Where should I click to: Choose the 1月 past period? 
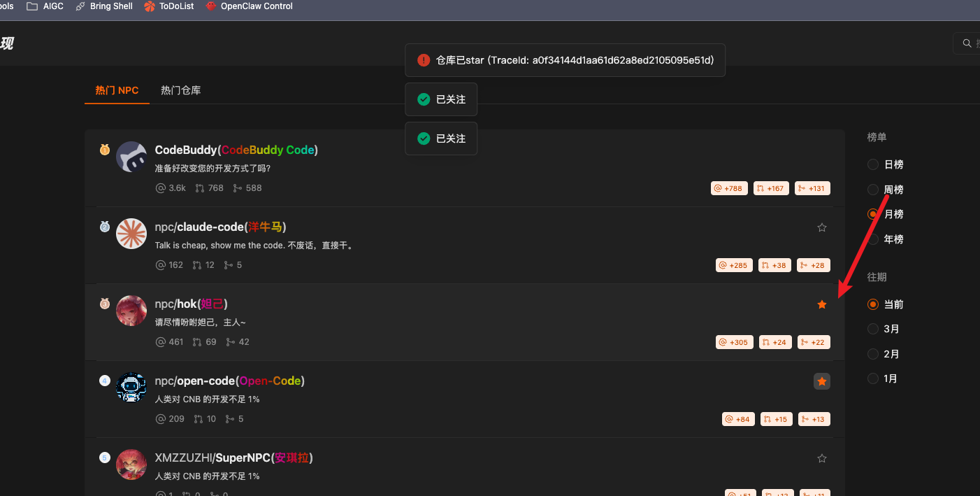click(x=873, y=378)
